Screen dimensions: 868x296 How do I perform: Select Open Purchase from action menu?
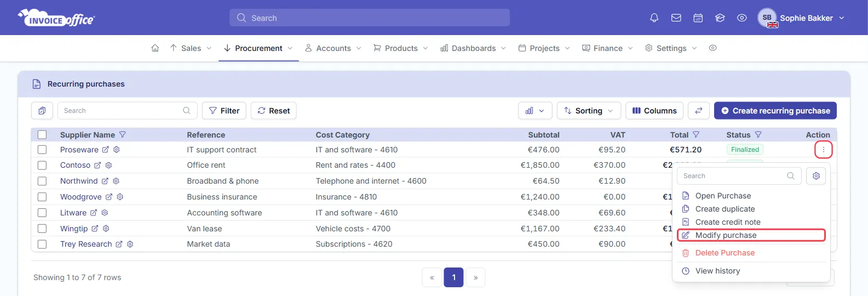[723, 196]
